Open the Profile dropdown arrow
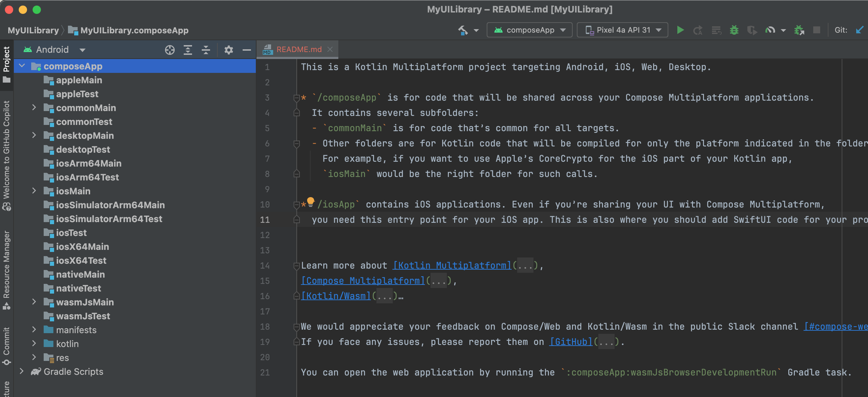Image resolution: width=868 pixels, height=397 pixels. 783,31
